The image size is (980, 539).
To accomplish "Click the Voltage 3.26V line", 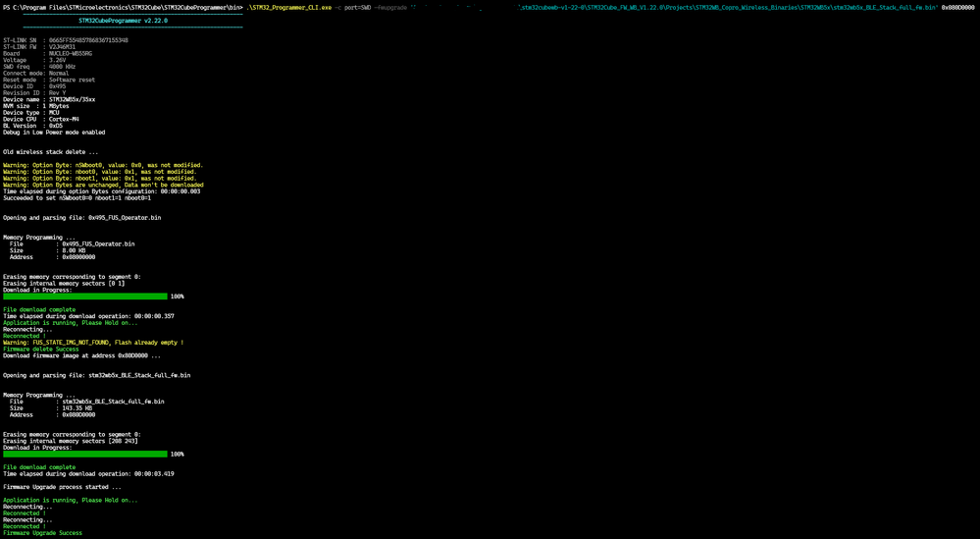I will pos(34,60).
